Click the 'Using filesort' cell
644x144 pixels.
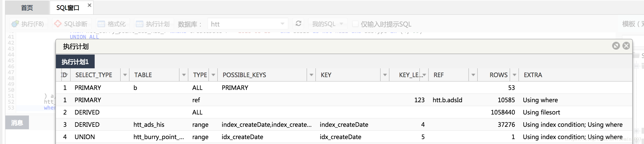point(541,112)
